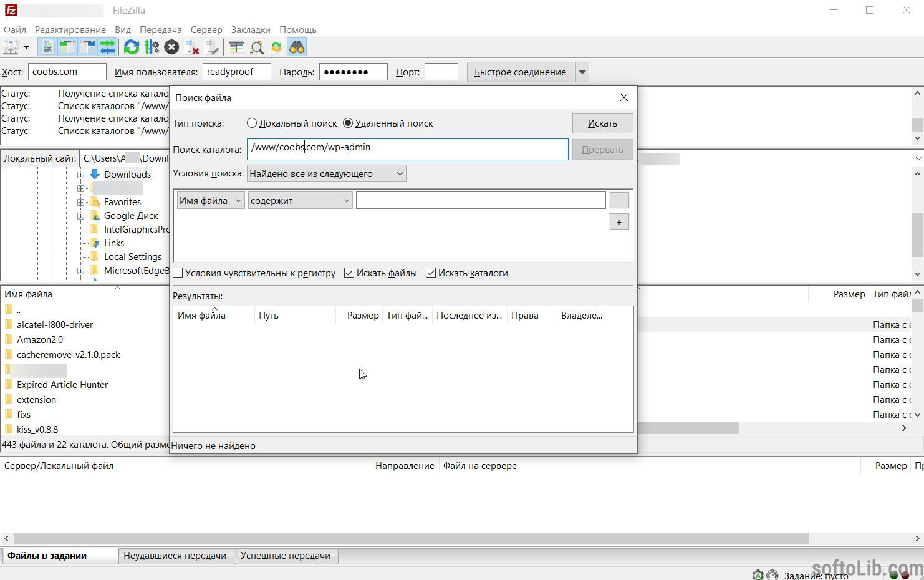Click search condition value field
The image size is (924, 580).
click(x=481, y=200)
